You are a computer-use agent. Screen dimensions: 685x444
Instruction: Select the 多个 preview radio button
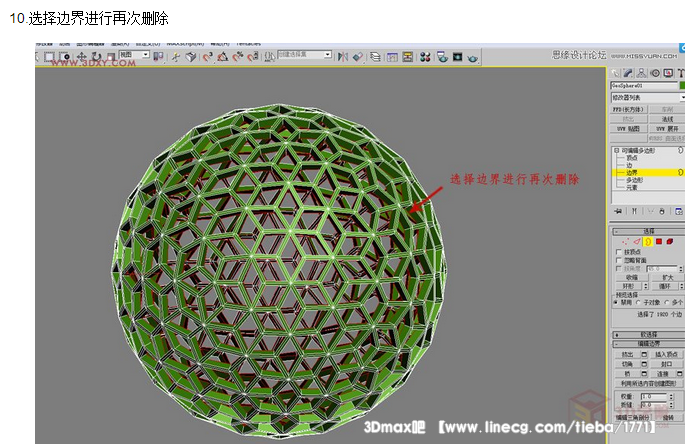667,302
